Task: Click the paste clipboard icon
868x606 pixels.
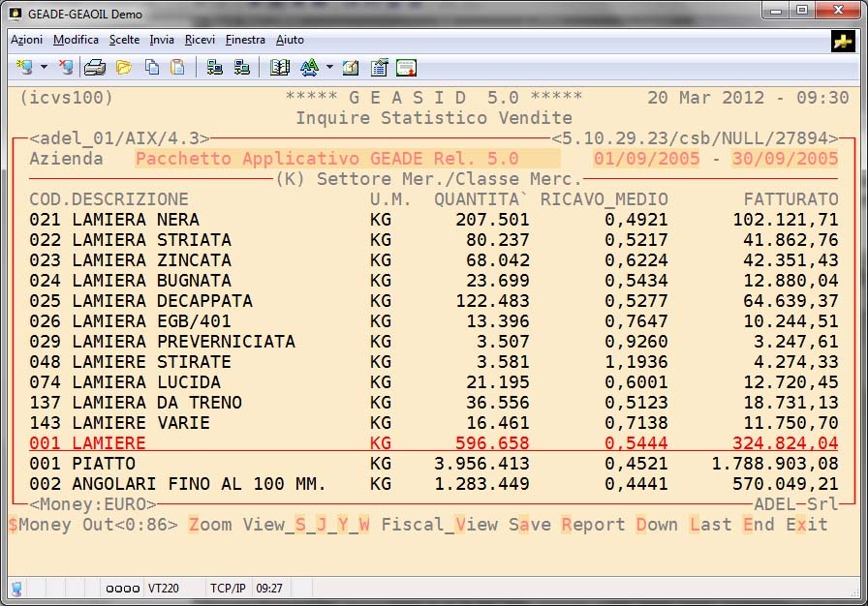Action: pos(177,68)
